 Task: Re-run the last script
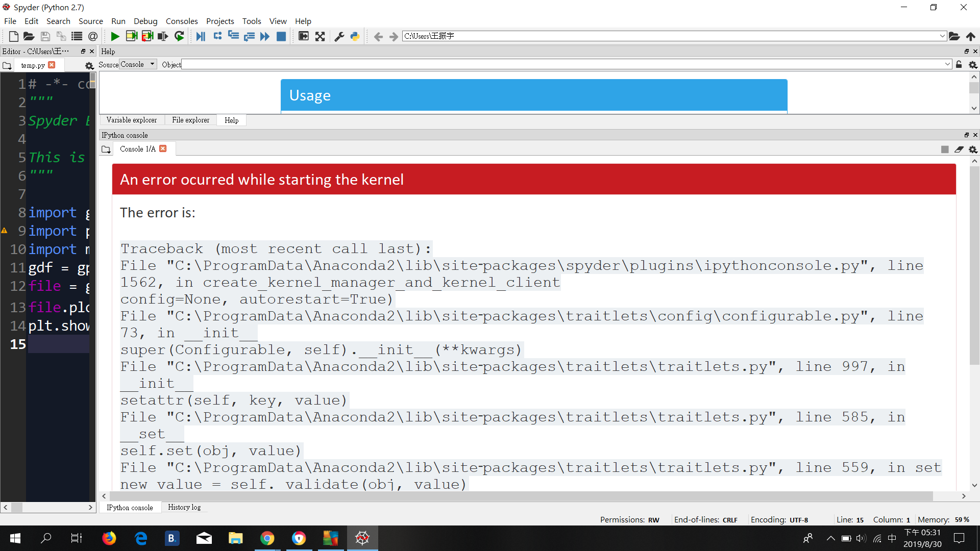[179, 36]
